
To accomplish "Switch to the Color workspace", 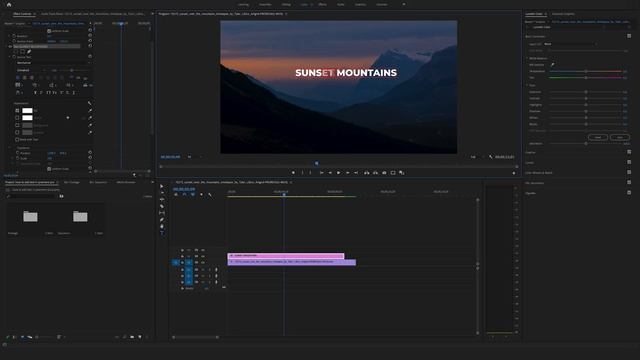I will [304, 4].
